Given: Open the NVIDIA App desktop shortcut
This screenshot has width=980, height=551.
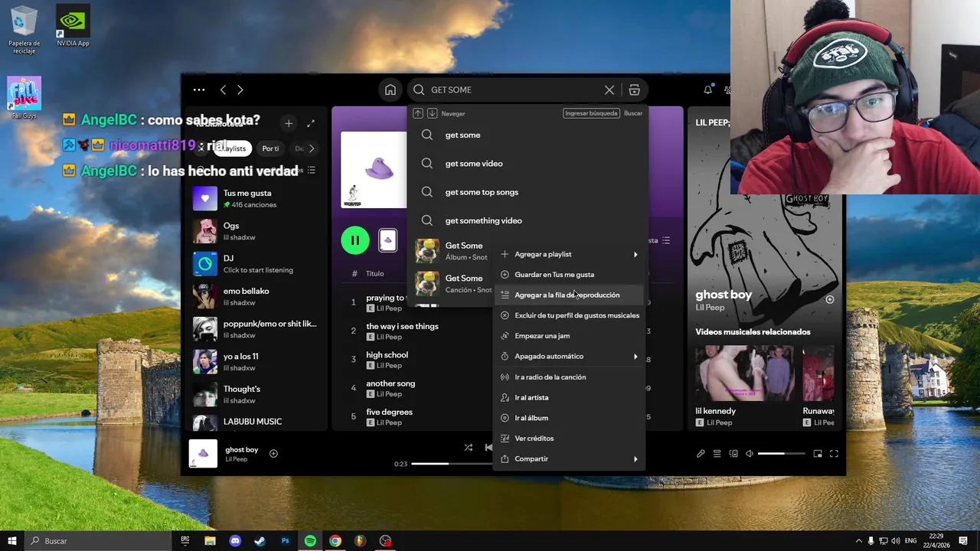Looking at the screenshot, I should [73, 25].
